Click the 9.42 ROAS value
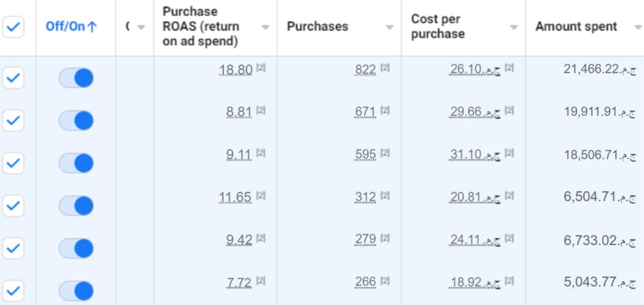644x305 pixels. (239, 240)
